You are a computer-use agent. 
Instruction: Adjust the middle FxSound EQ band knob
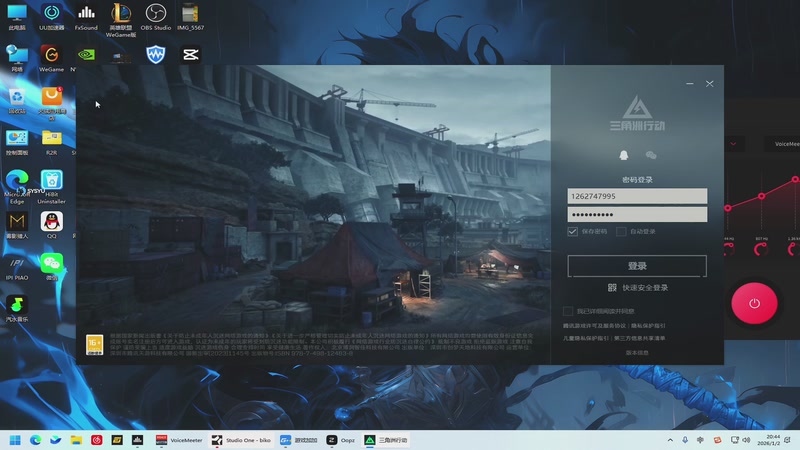coord(761,249)
